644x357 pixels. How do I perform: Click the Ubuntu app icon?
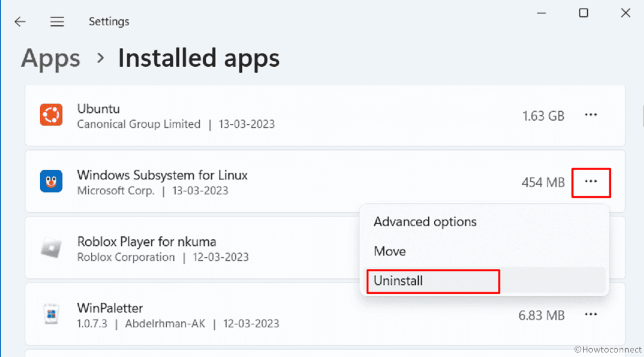click(51, 115)
